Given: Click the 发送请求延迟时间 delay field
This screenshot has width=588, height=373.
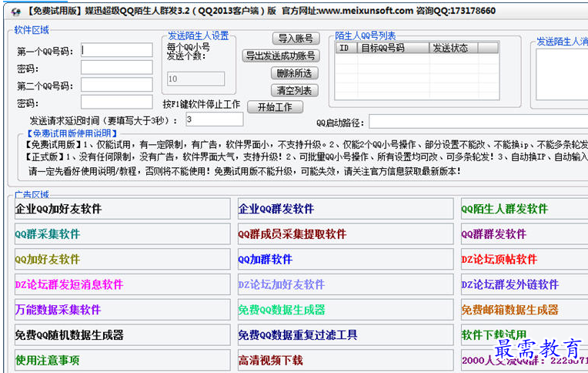Looking at the screenshot, I should pos(215,119).
